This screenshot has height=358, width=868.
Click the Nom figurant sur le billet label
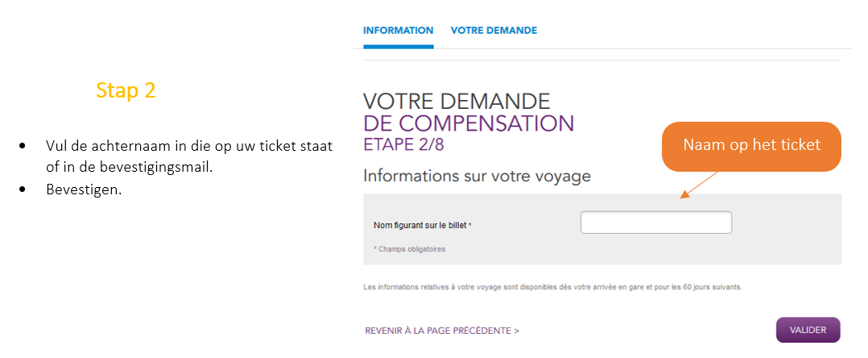click(x=420, y=225)
